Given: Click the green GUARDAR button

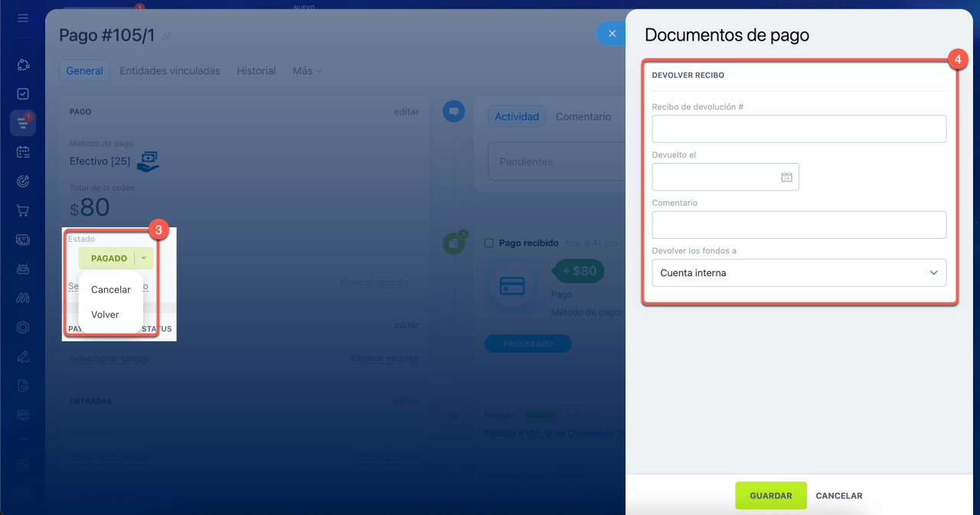Looking at the screenshot, I should click(x=770, y=496).
